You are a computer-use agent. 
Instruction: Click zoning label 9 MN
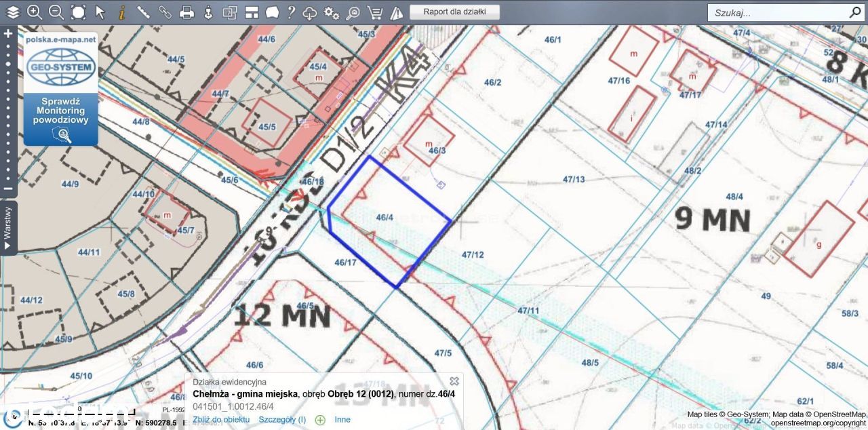[x=713, y=219]
